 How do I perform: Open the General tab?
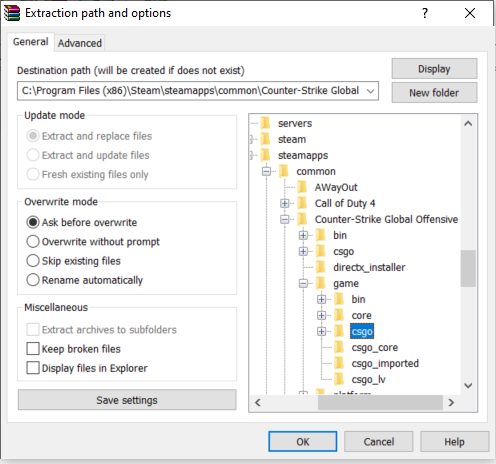(x=31, y=42)
